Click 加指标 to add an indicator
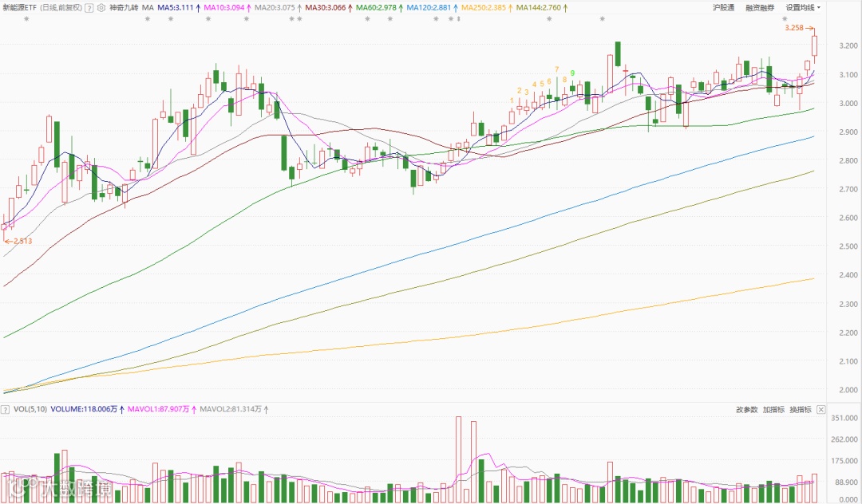This screenshot has height=504, width=862. click(773, 410)
